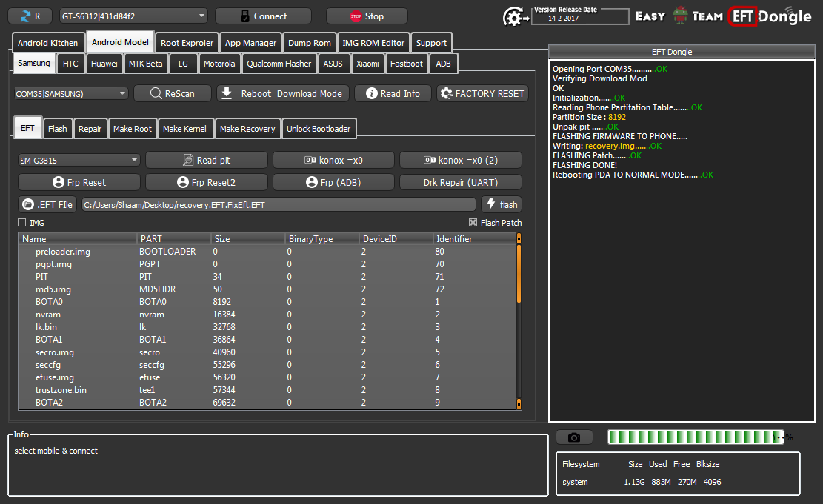Select the Fastboot tab
The width and height of the screenshot is (823, 504).
tap(406, 64)
